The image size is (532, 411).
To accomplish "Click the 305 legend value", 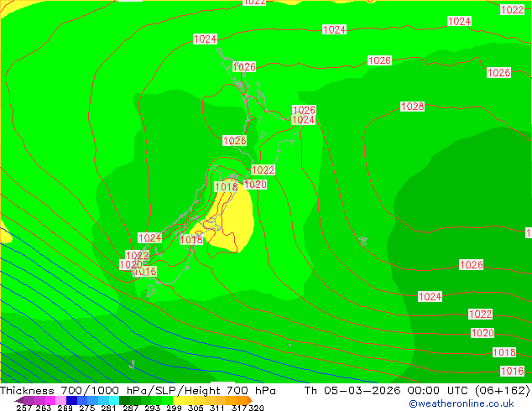I will coord(196,408).
